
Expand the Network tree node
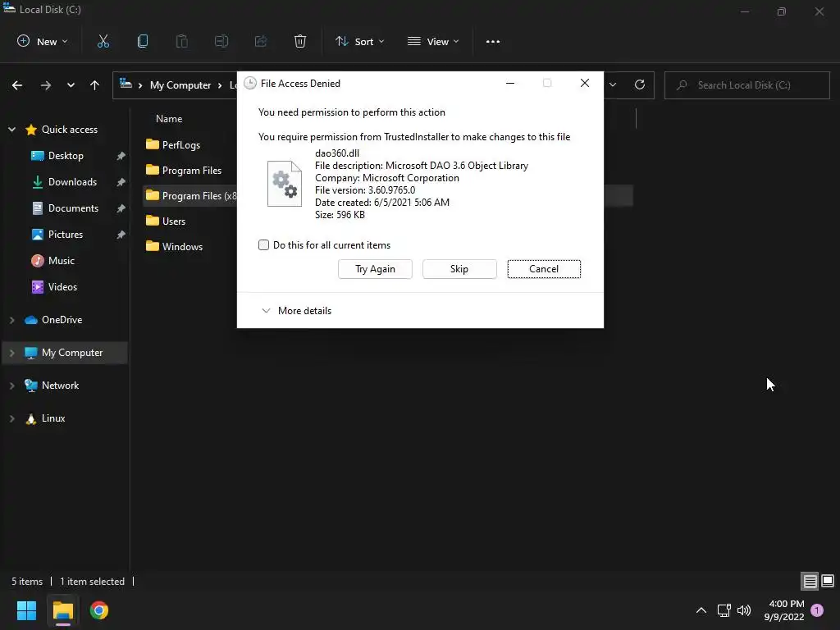[x=11, y=386]
